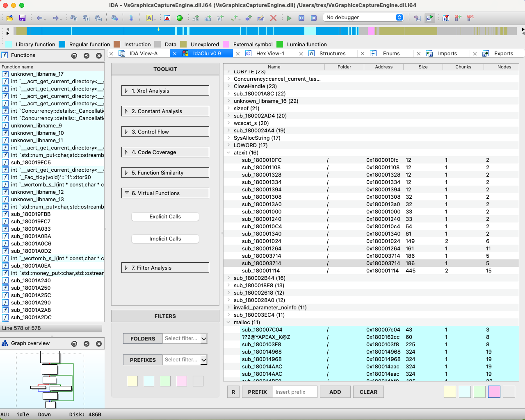
Task: Click the Start process play icon
Action: 289,18
